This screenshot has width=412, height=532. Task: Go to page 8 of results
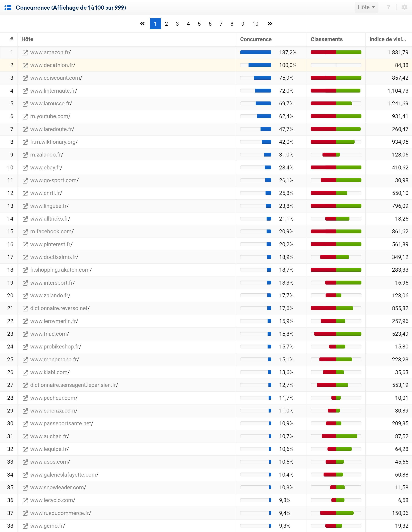(x=232, y=24)
